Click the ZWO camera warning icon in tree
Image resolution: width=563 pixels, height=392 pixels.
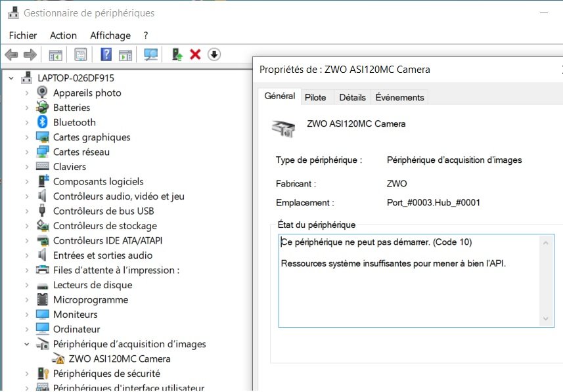[58, 359]
